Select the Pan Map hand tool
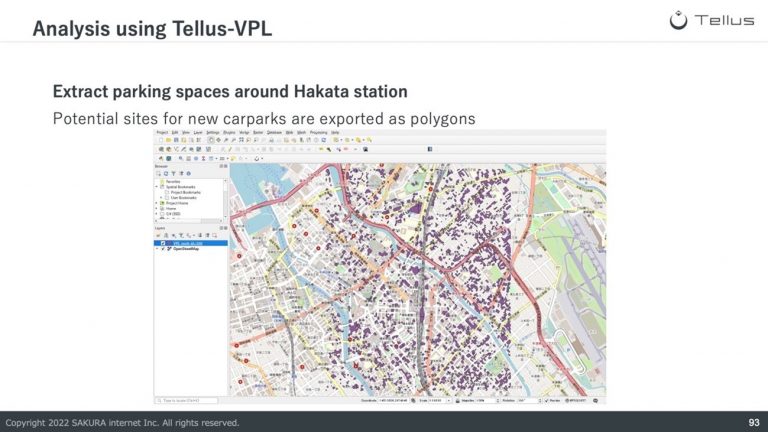 211,140
